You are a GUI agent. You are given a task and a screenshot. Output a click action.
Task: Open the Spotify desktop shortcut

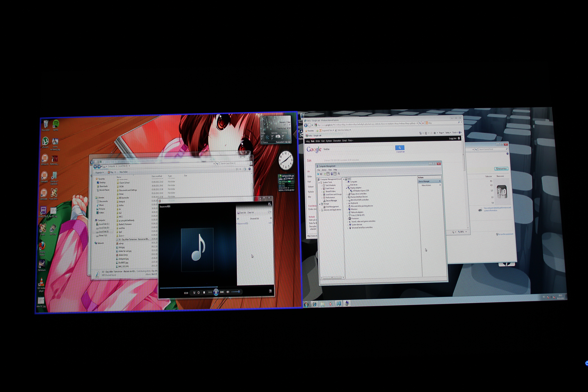pos(56,125)
